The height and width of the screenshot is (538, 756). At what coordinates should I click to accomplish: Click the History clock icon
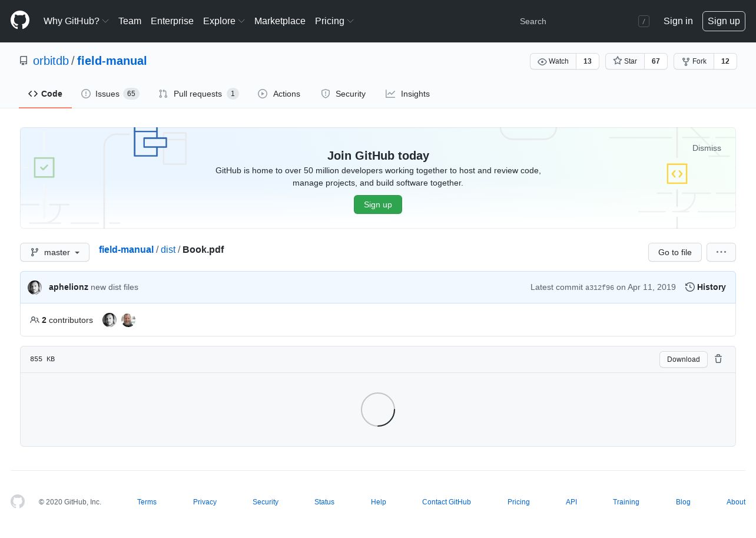(x=690, y=287)
